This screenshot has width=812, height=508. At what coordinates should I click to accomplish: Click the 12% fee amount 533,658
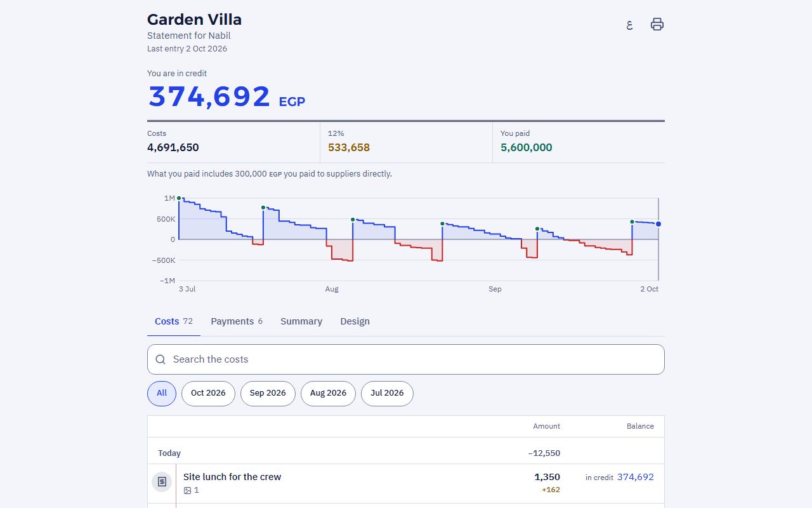pyautogui.click(x=349, y=148)
